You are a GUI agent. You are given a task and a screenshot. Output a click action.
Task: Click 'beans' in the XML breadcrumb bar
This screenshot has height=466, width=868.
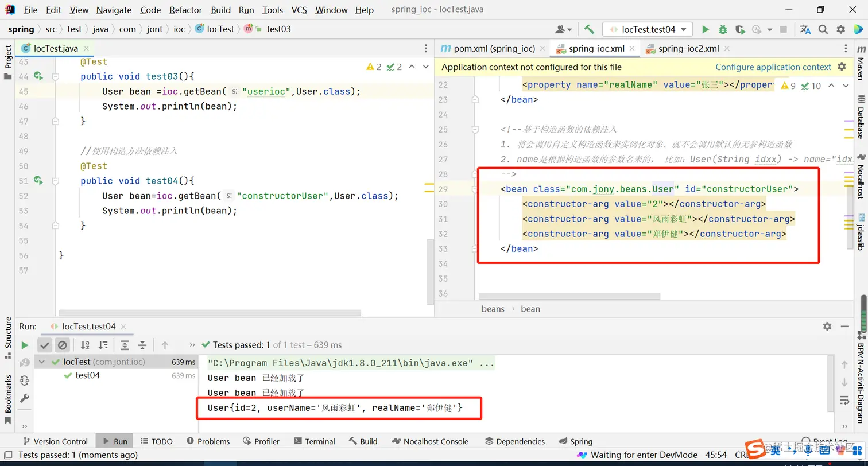point(493,309)
